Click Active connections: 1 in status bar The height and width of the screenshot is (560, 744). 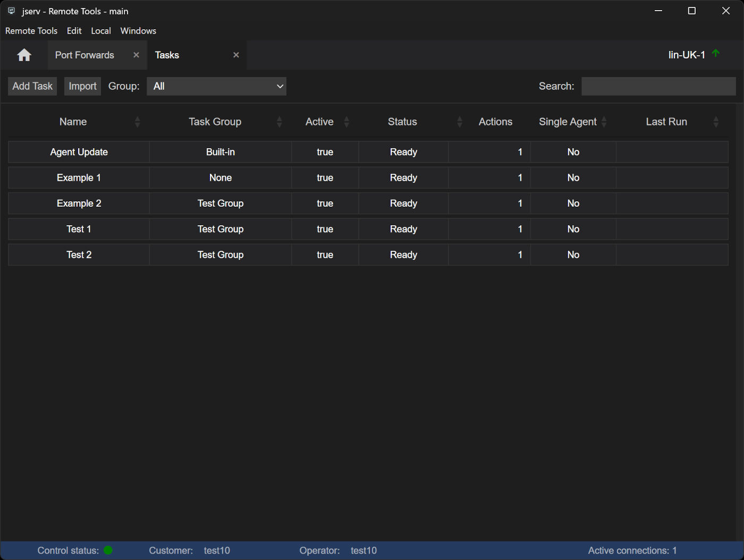click(x=632, y=550)
